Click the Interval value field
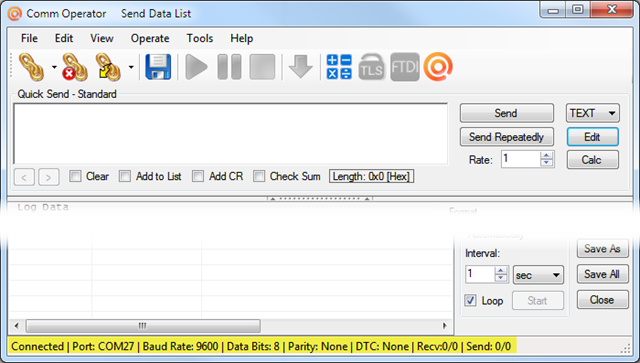Screen dimensions: 640x363 click(x=480, y=274)
